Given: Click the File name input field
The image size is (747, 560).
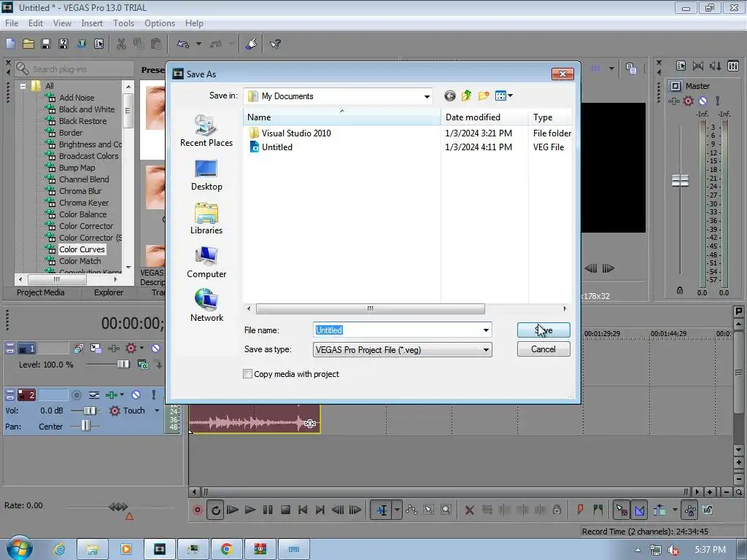Looking at the screenshot, I should pos(398,330).
